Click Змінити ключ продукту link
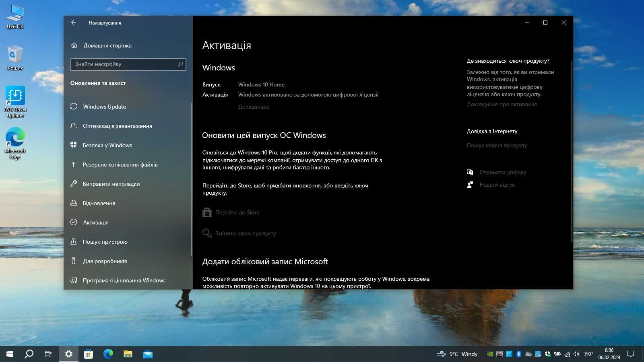Image resolution: width=644 pixels, height=362 pixels. [246, 233]
